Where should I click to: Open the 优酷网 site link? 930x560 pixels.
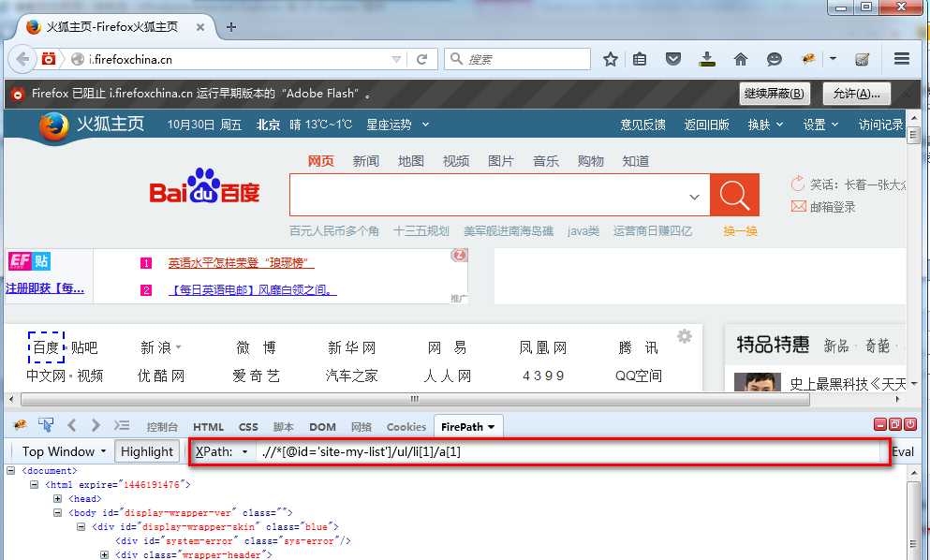pyautogui.click(x=161, y=376)
